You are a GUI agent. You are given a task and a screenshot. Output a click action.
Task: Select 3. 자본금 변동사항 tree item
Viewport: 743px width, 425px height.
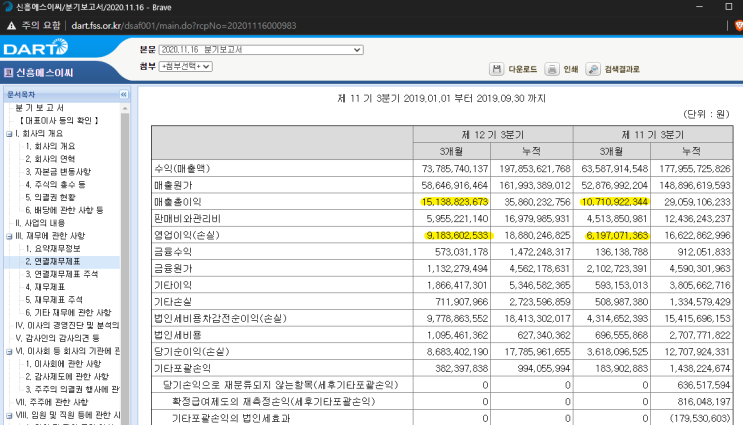pyautogui.click(x=58, y=172)
